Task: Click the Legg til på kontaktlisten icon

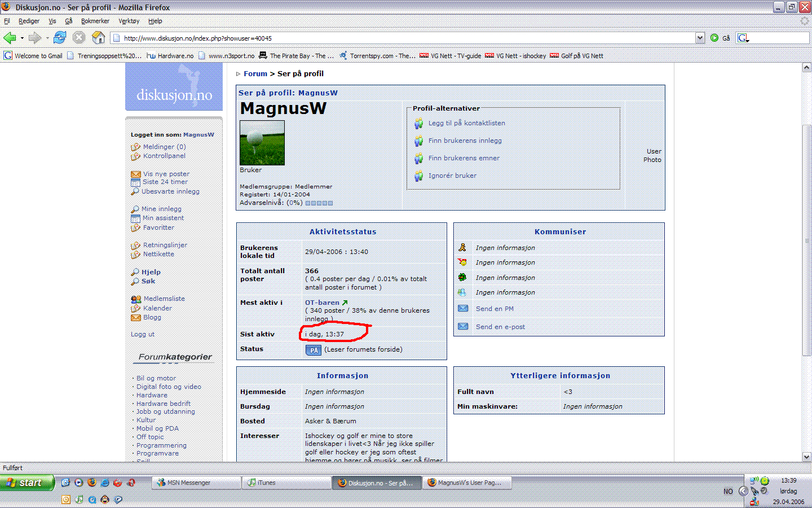Action: pyautogui.click(x=418, y=123)
